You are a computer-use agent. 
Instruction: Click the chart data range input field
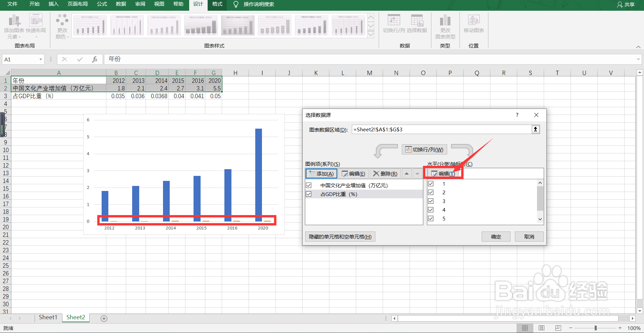coord(441,129)
